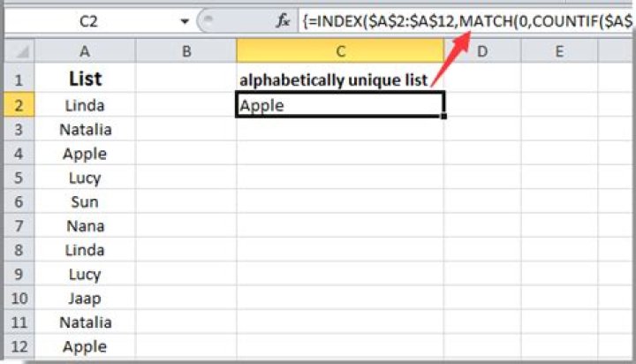Open the Name Box dropdown arrow
This screenshot has width=636, height=364.
click(185, 20)
